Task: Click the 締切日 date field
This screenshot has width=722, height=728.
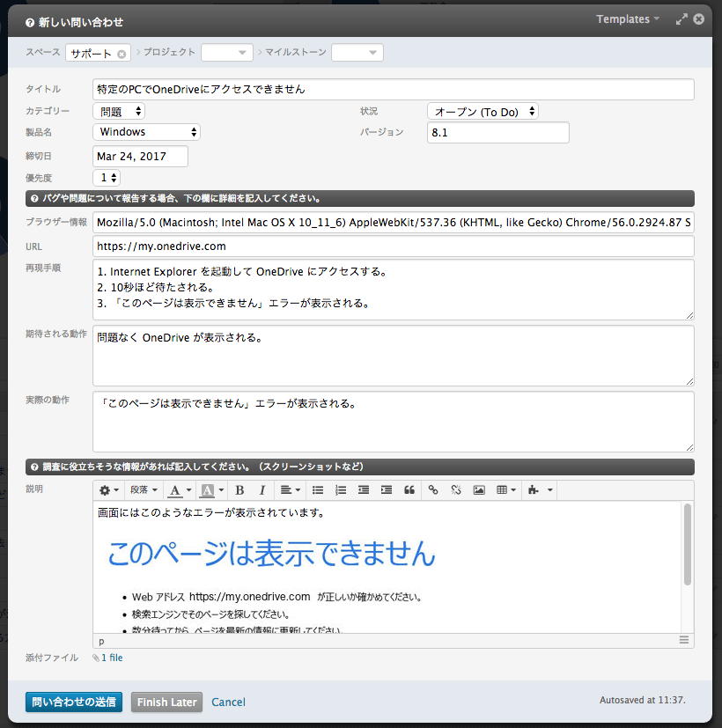Action: [x=140, y=157]
